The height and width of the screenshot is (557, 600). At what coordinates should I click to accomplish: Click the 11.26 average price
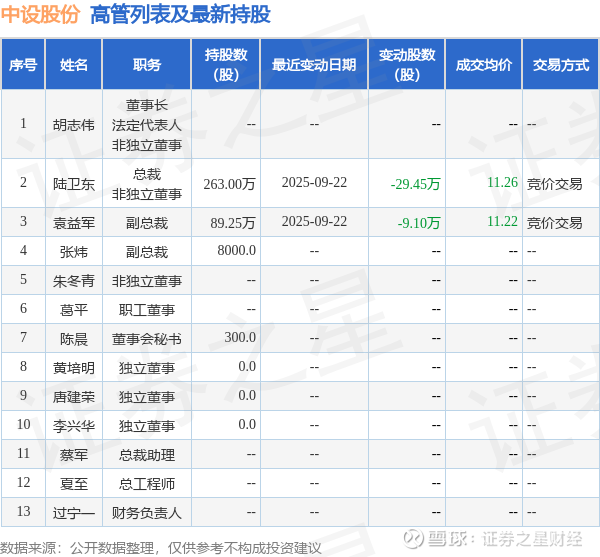(502, 182)
